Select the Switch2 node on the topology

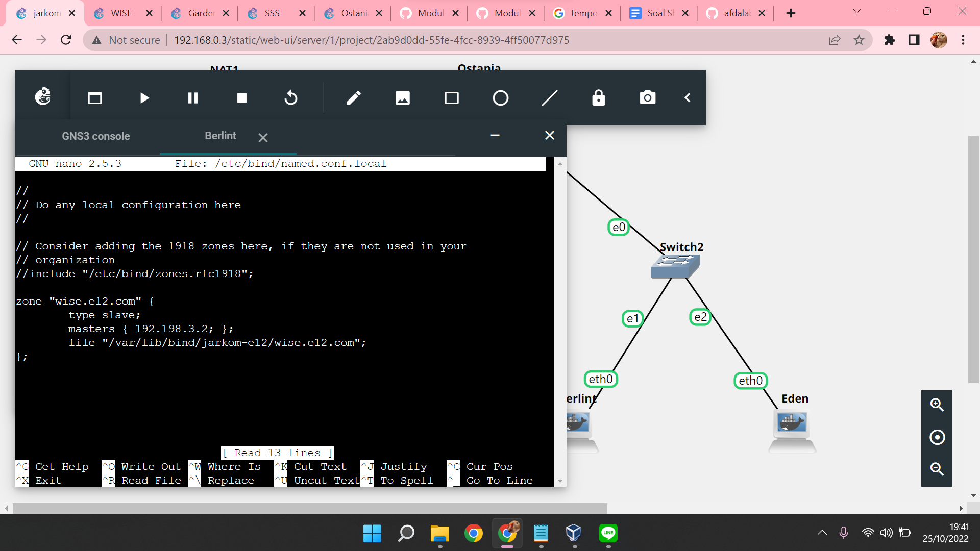point(675,265)
